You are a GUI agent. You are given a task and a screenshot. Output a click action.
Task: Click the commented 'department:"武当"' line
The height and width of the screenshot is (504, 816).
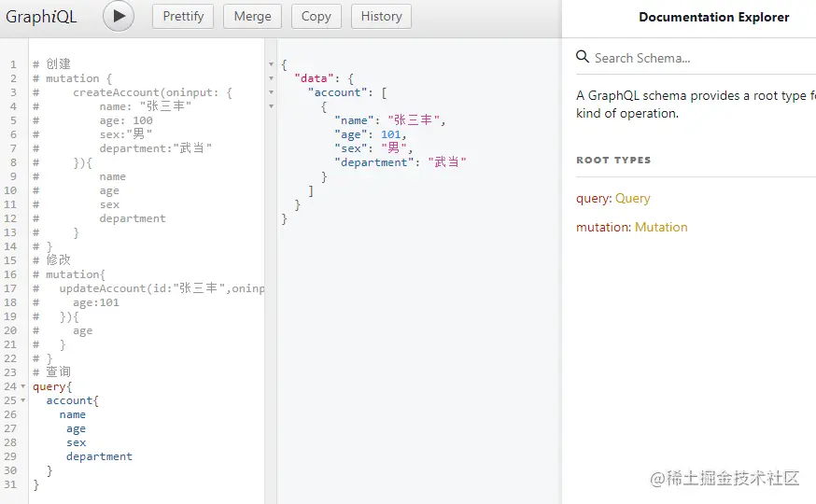pos(122,148)
